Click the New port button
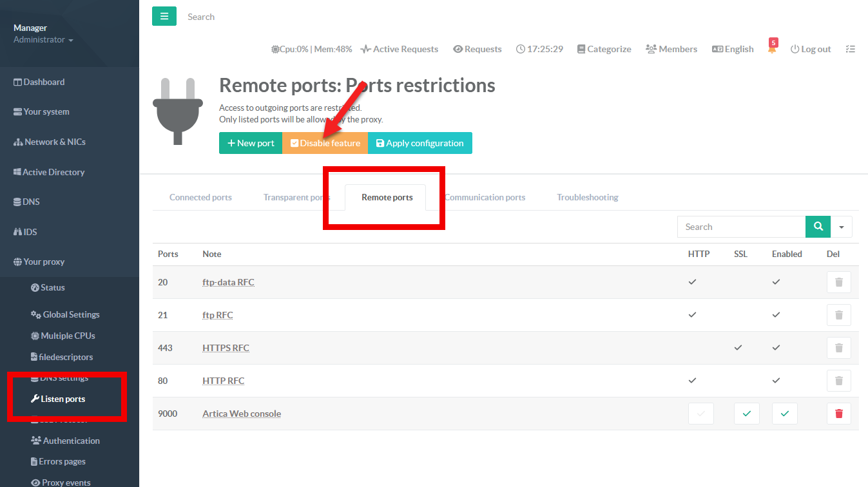 tap(251, 143)
